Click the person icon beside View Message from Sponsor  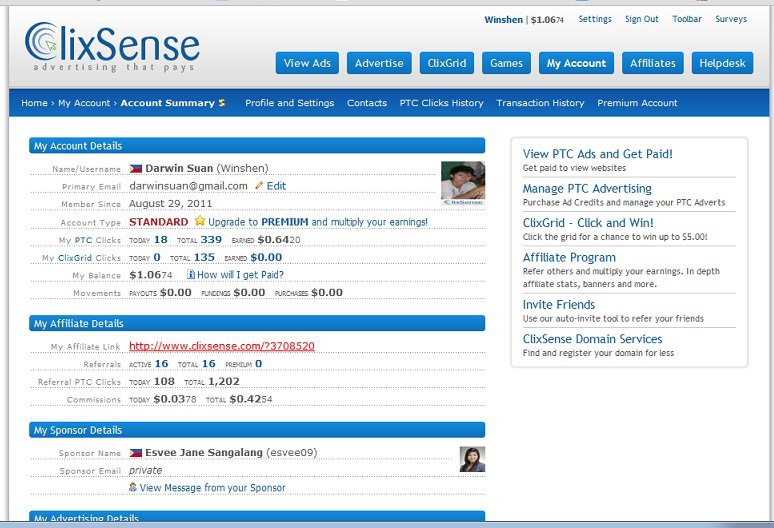click(x=133, y=487)
